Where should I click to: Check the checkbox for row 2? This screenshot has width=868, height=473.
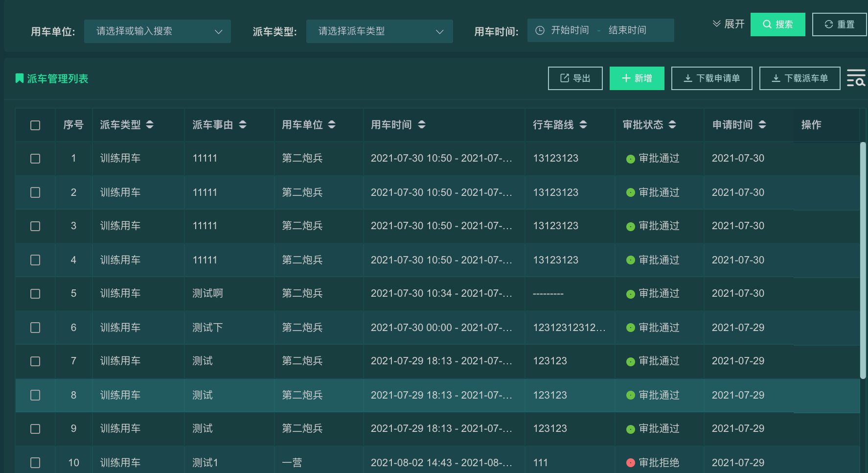(35, 192)
